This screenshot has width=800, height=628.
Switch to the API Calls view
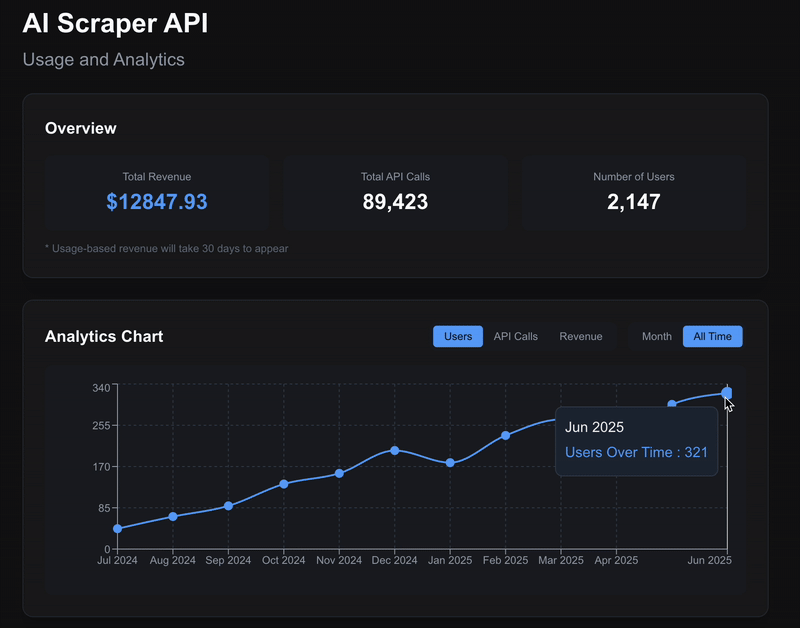pyautogui.click(x=515, y=336)
